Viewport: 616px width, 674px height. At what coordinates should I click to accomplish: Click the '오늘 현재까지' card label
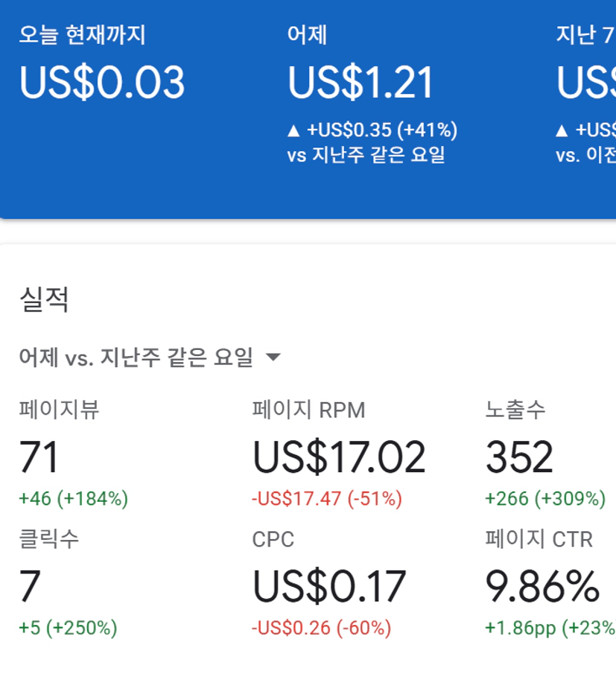[x=82, y=35]
